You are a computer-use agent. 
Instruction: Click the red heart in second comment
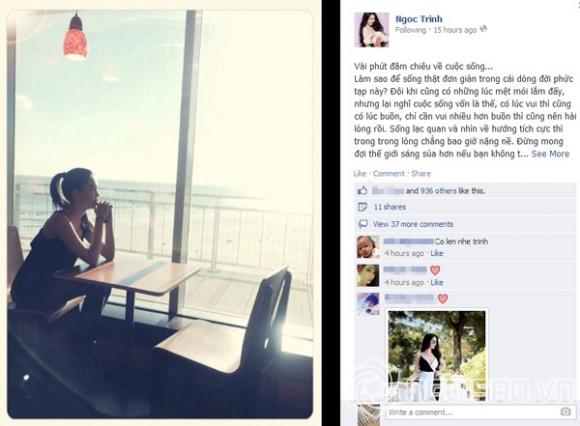pos(435,270)
